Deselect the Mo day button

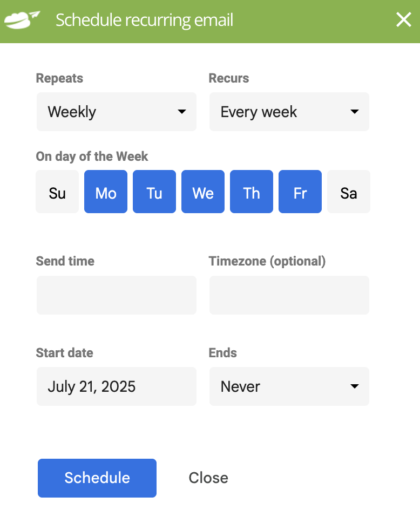click(x=106, y=192)
